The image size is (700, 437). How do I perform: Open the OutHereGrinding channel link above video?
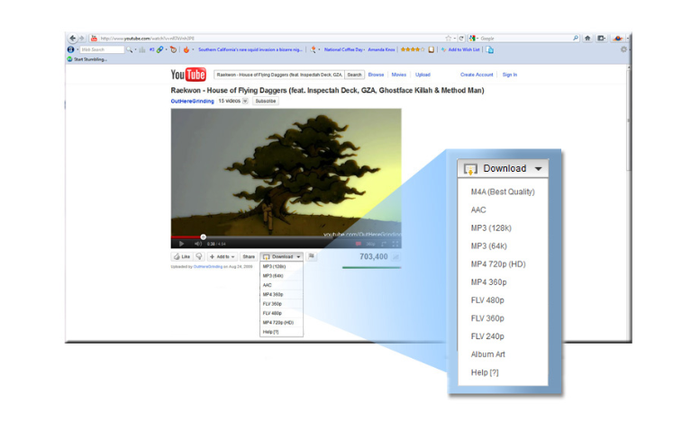192,101
